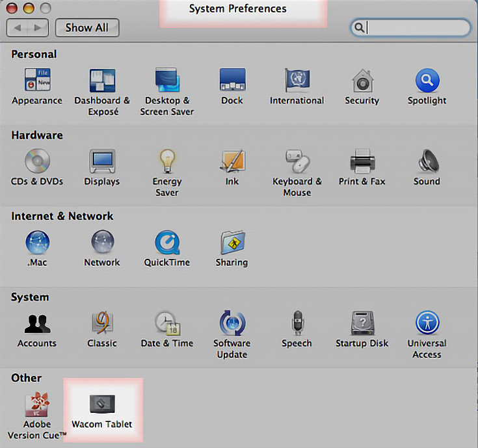Open Energy Saver lightbulb icon
This screenshot has height=448, width=478.
tap(167, 161)
